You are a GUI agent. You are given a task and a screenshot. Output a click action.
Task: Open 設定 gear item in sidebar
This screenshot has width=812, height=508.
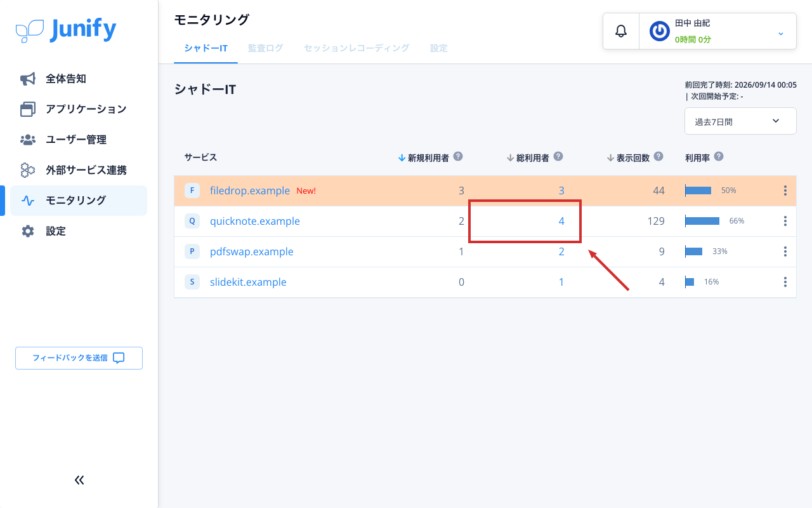pyautogui.click(x=79, y=231)
